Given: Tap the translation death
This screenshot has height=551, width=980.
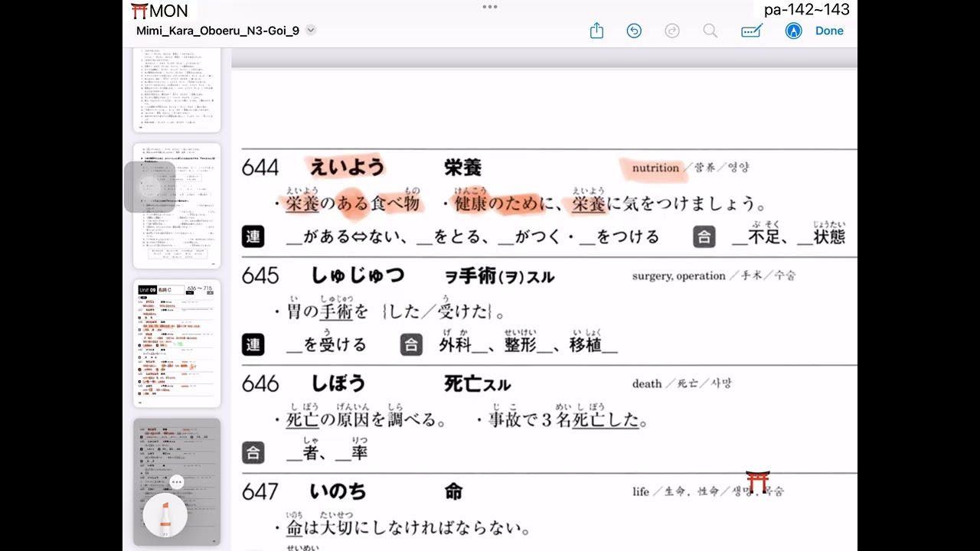Looking at the screenshot, I should click(646, 383).
